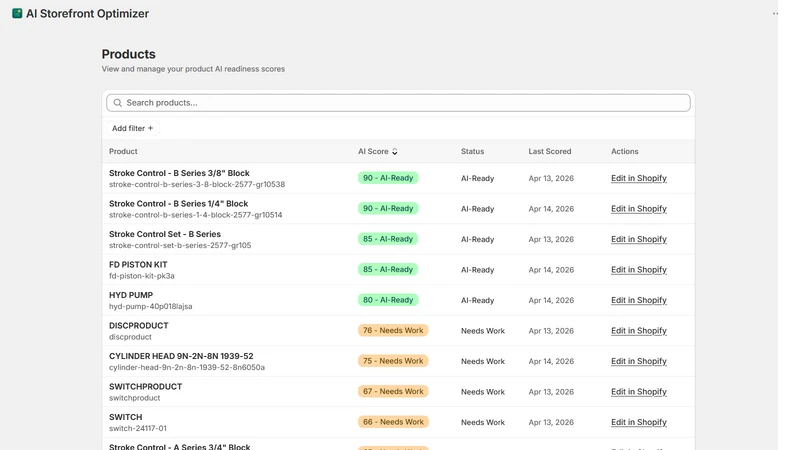Click the Actions column header

click(624, 152)
